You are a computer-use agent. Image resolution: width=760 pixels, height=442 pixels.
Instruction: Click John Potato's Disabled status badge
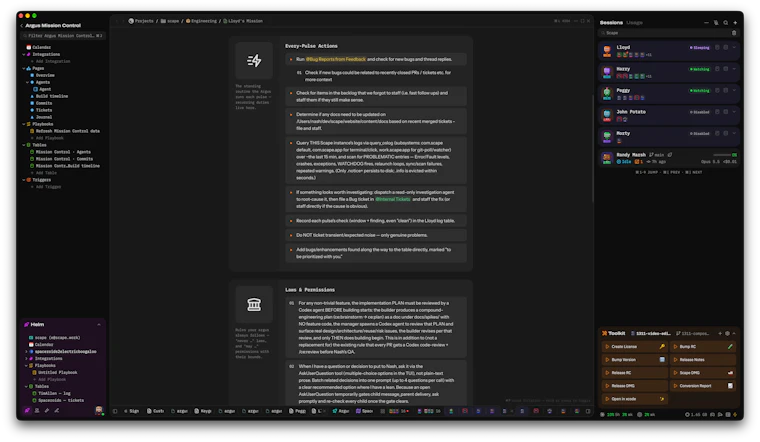pos(699,112)
